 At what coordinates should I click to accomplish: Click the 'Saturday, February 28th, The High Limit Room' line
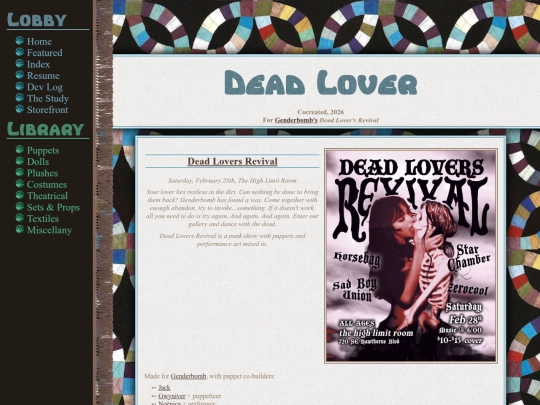[232, 180]
